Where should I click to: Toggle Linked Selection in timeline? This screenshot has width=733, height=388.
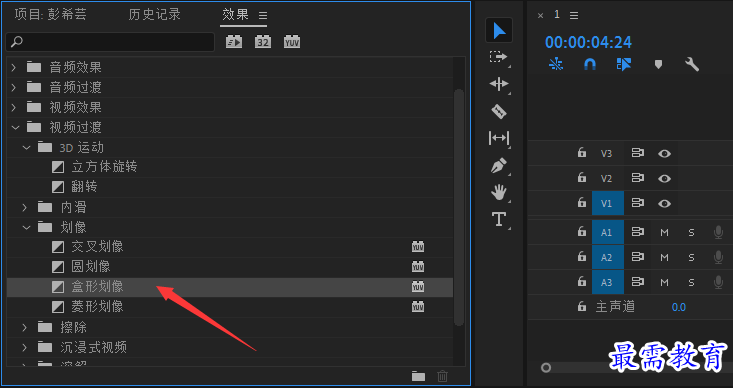624,64
